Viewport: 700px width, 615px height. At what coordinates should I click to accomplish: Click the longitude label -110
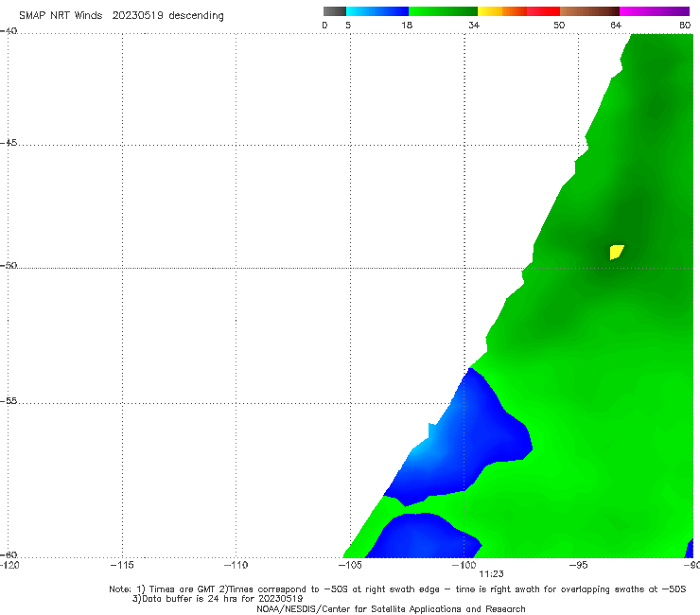236,565
